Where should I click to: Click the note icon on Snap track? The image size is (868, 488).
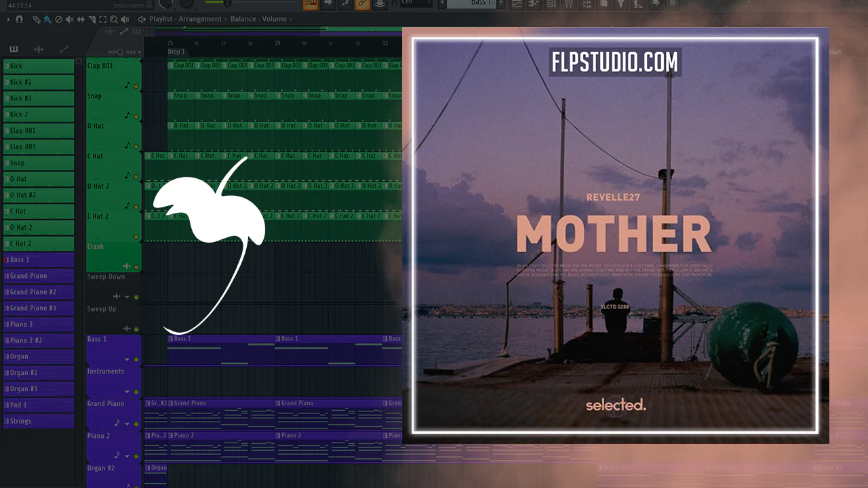[x=127, y=115]
